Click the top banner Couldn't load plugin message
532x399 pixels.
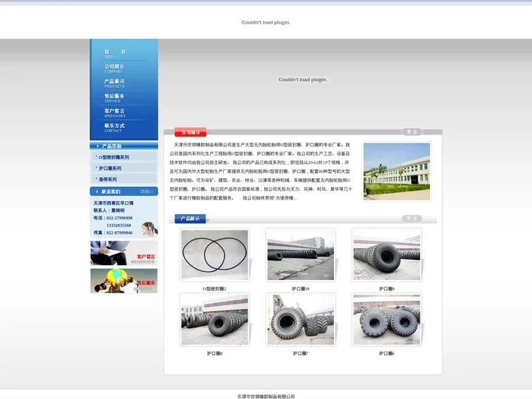pyautogui.click(x=266, y=22)
